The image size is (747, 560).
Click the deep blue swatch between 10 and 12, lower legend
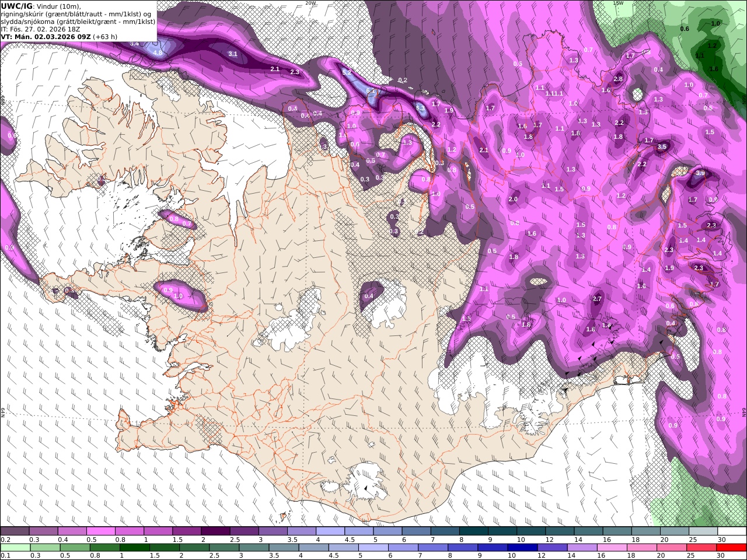(521, 547)
